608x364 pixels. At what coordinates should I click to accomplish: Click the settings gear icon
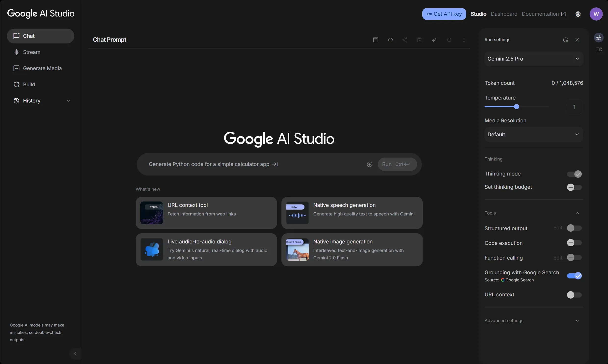coord(578,14)
